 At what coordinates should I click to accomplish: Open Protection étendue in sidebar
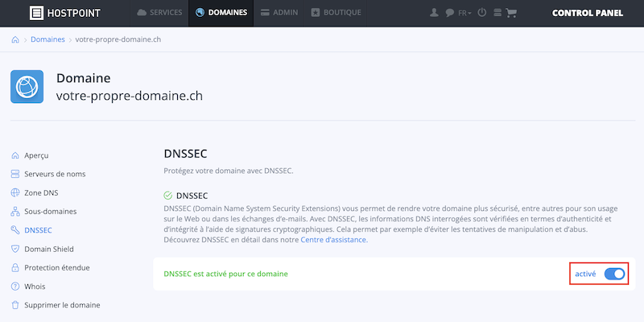56,268
